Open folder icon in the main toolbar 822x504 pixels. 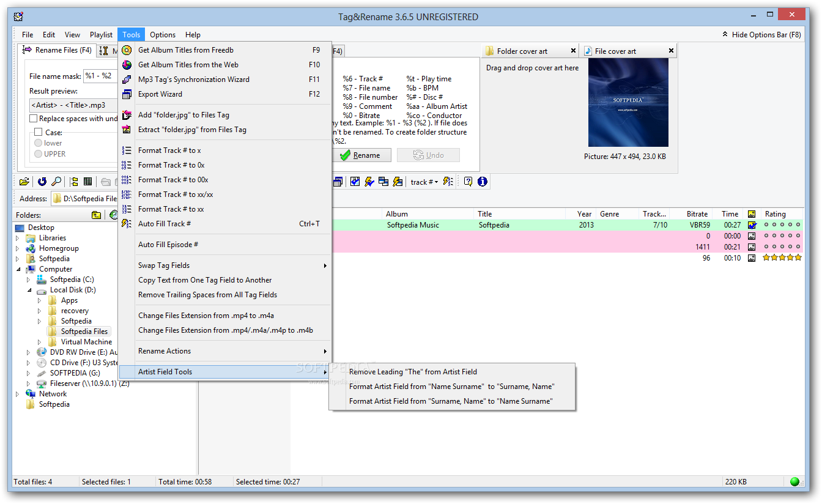[x=24, y=182]
